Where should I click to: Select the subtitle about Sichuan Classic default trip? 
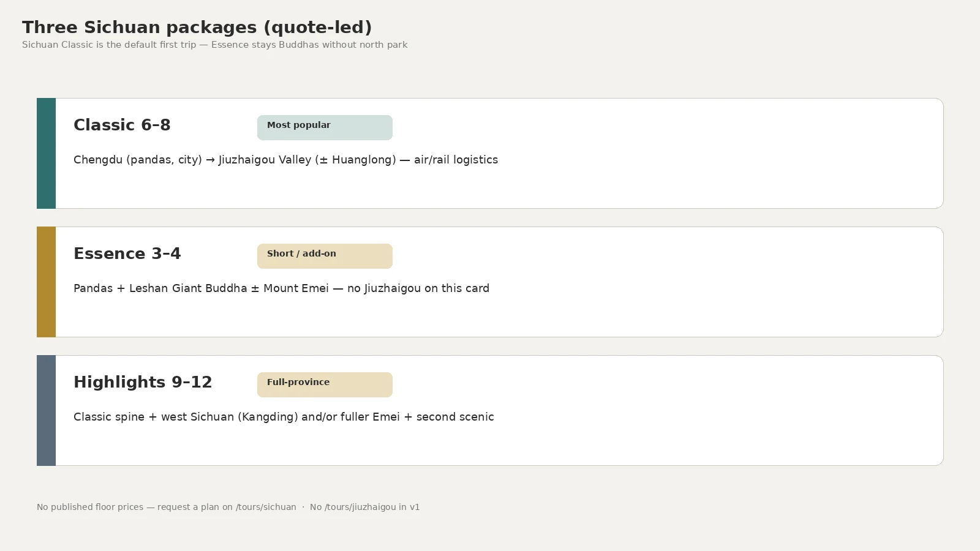215,45
